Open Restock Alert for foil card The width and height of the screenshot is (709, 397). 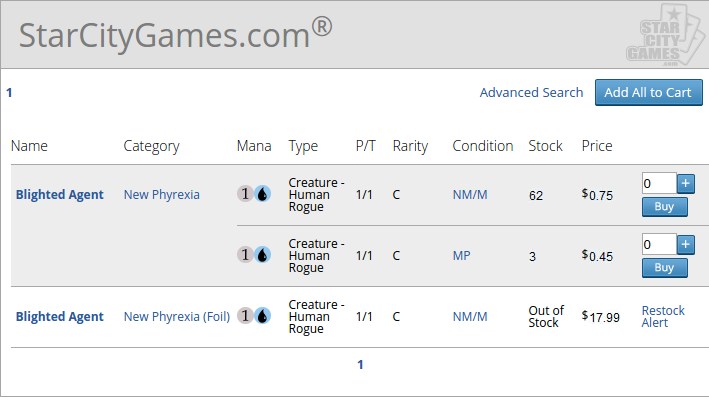663,317
